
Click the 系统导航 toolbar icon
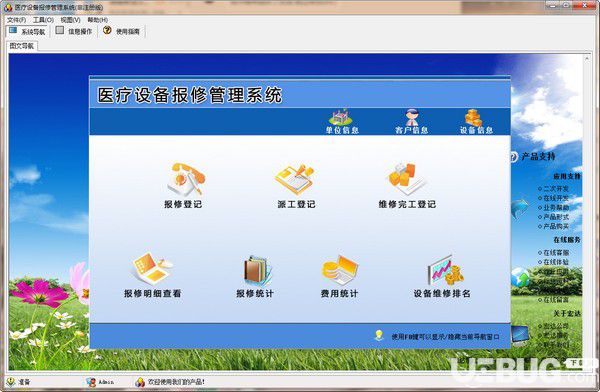[13, 30]
